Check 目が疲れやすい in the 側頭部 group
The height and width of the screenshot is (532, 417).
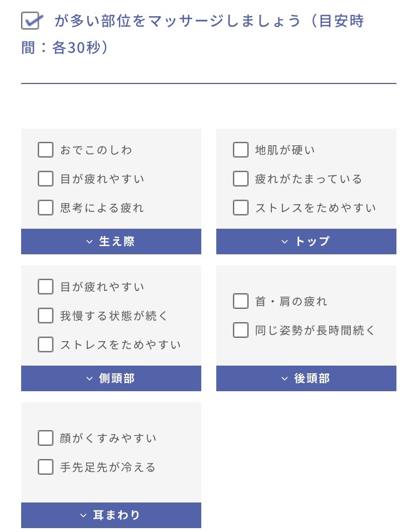46,287
